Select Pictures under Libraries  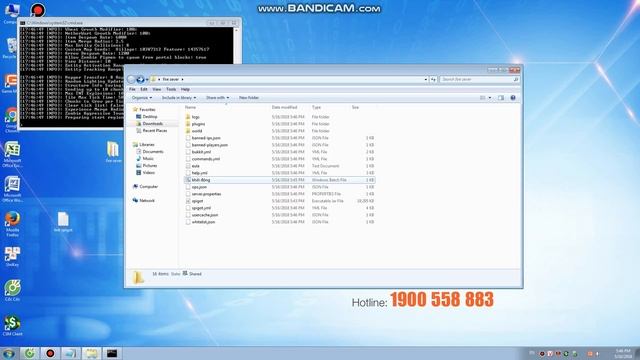[x=149, y=165]
